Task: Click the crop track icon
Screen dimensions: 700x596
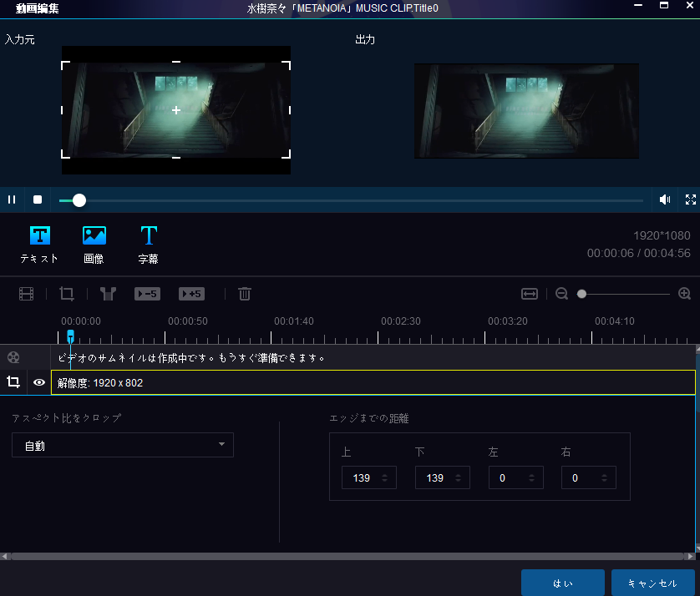Action: (13, 382)
